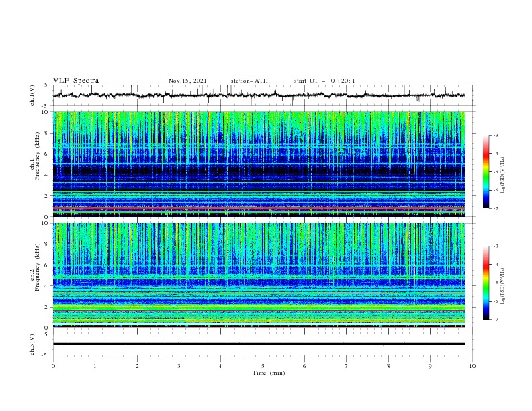Click the ch.2 log(PSD) colorbar label
The width and height of the screenshot is (532, 411).
[502, 285]
